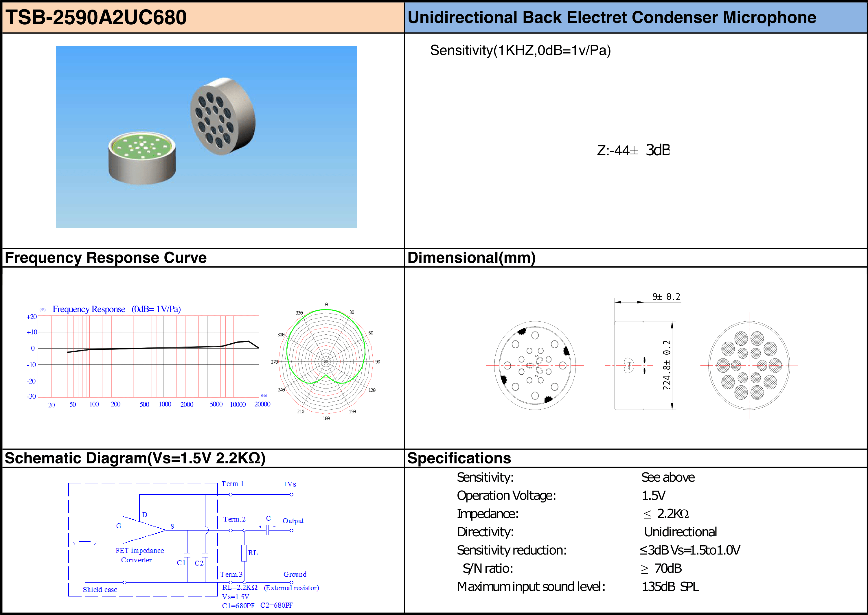The image size is (868, 615).
Task: Click the Unidirectional Back Electret Condenser Microphone heading
Action: (612, 17)
